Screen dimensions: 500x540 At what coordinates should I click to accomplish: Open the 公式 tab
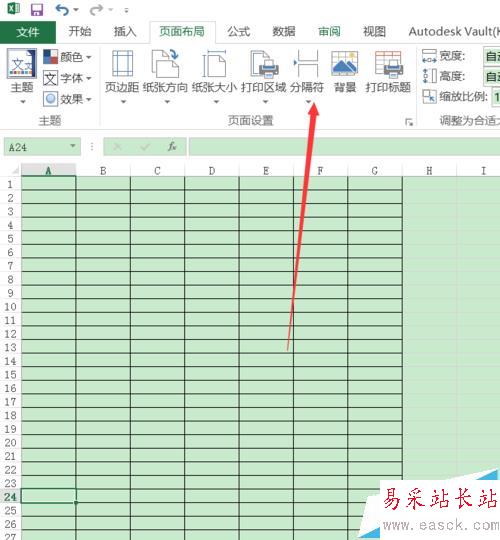(238, 31)
